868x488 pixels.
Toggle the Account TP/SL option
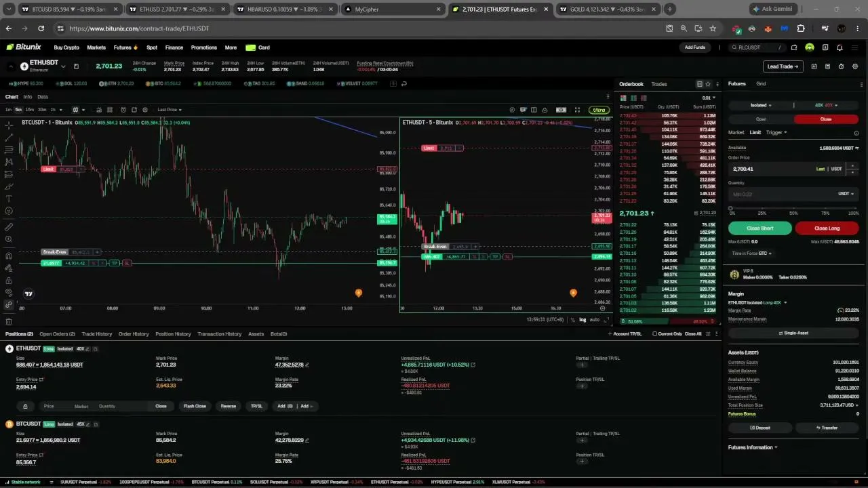(625, 334)
